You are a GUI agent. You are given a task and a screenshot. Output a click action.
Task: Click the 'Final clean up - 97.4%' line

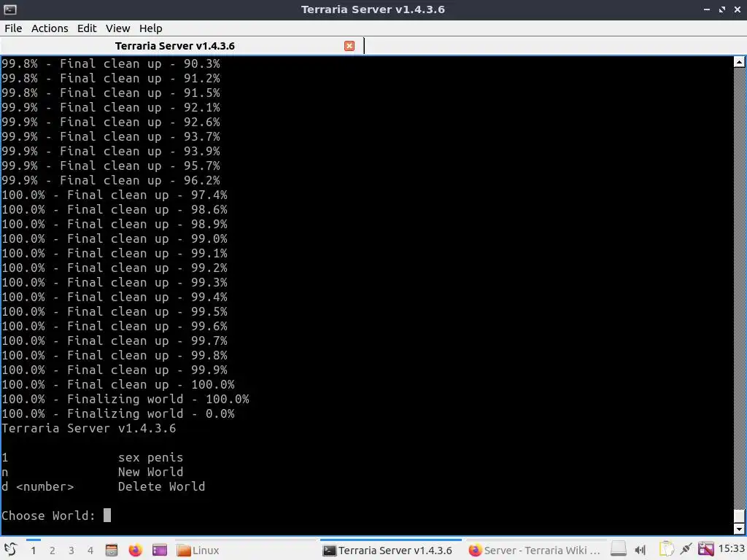coord(115,195)
